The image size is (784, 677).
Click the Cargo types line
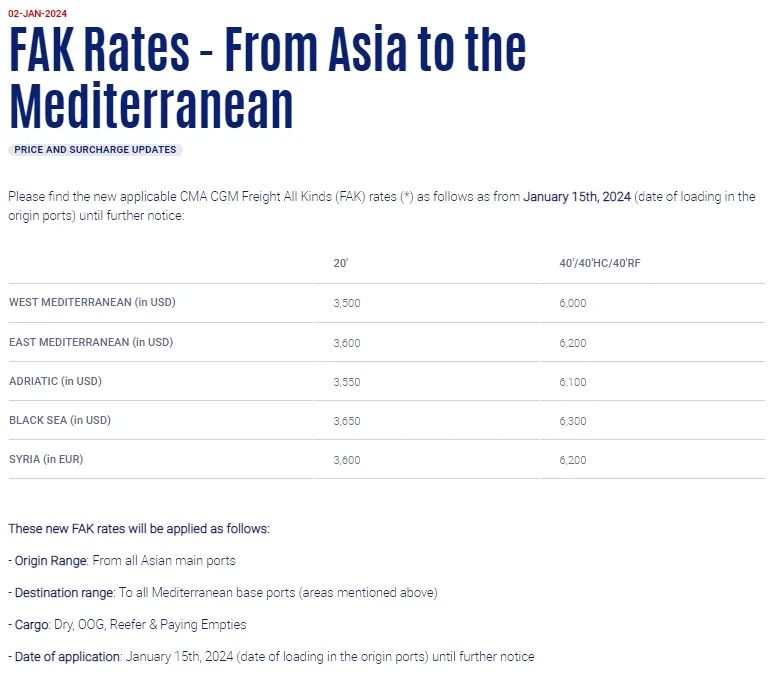130,625
